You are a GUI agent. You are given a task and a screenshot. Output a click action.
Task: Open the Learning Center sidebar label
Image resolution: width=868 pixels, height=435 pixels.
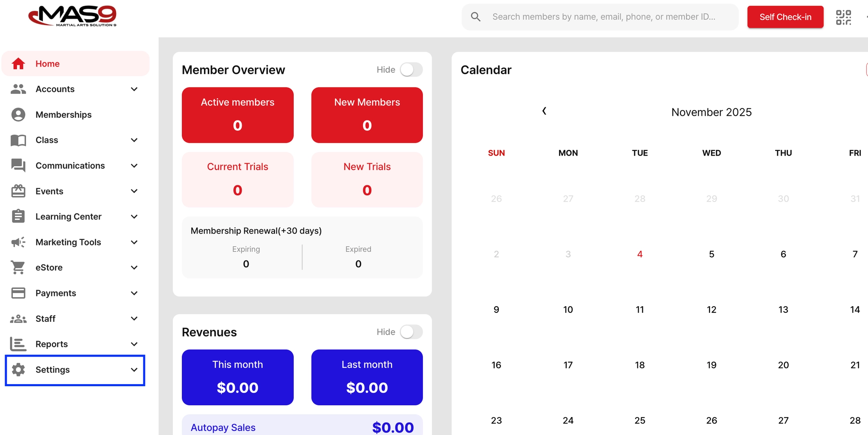(x=69, y=217)
